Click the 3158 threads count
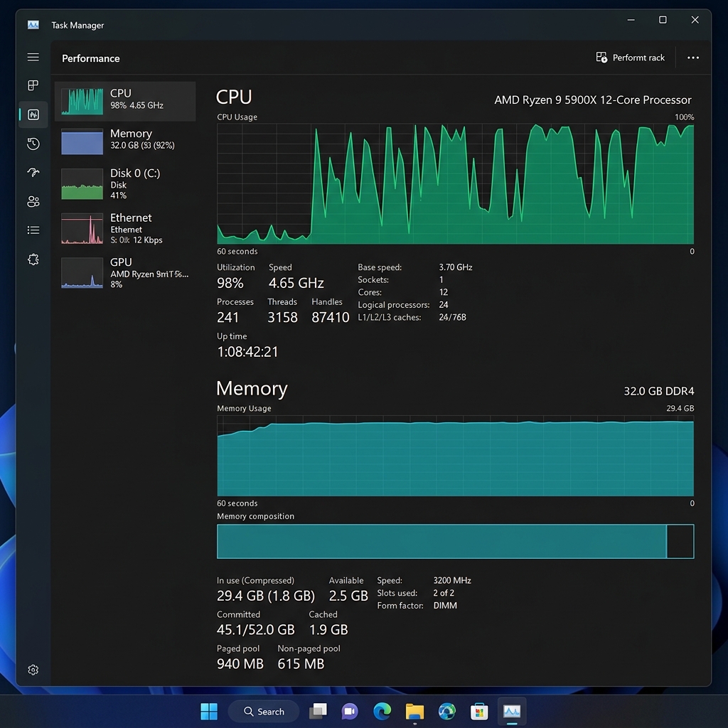Image resolution: width=728 pixels, height=728 pixels. [282, 317]
